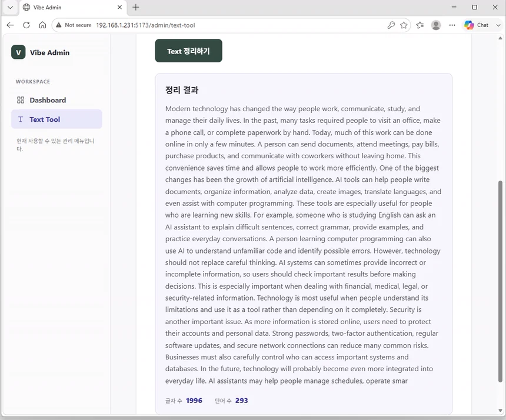Image resolution: width=506 pixels, height=420 pixels.
Task: Click the WORKSPACE section label
Action: tap(33, 82)
